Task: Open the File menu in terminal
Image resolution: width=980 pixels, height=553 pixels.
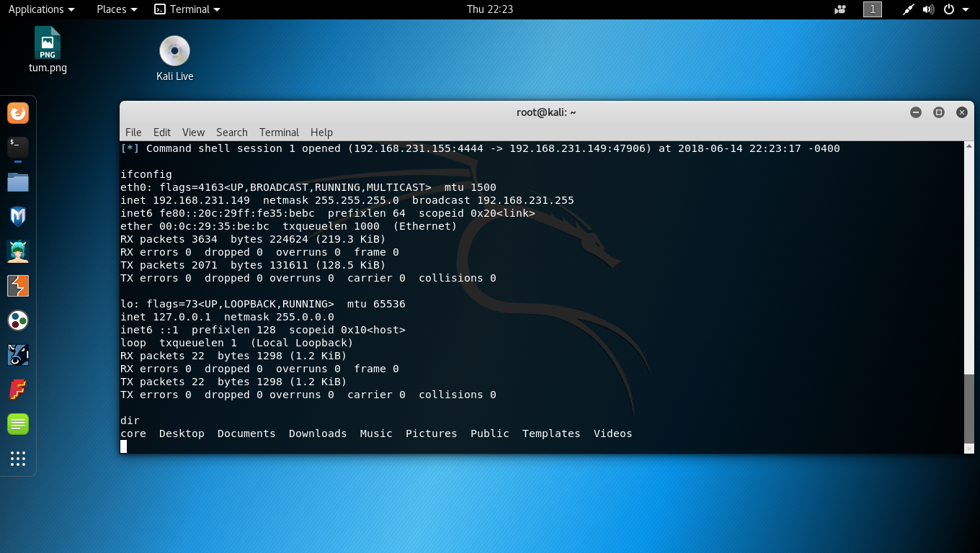Action: [133, 132]
